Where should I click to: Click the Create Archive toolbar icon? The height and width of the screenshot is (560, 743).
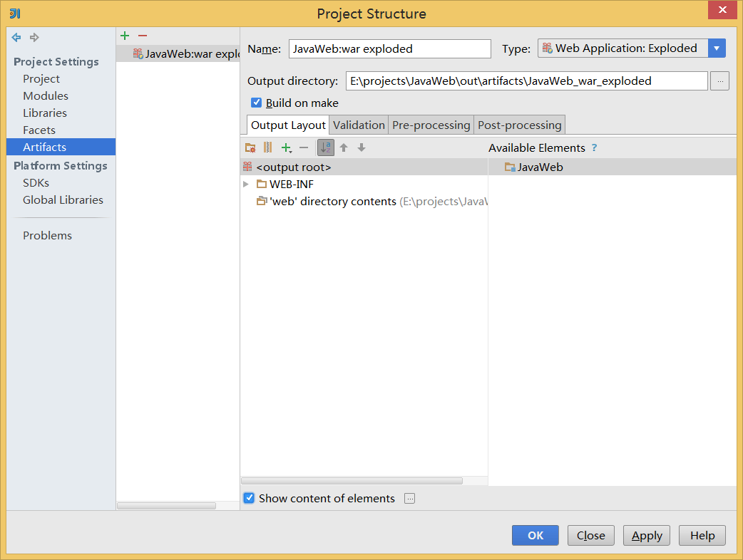268,147
